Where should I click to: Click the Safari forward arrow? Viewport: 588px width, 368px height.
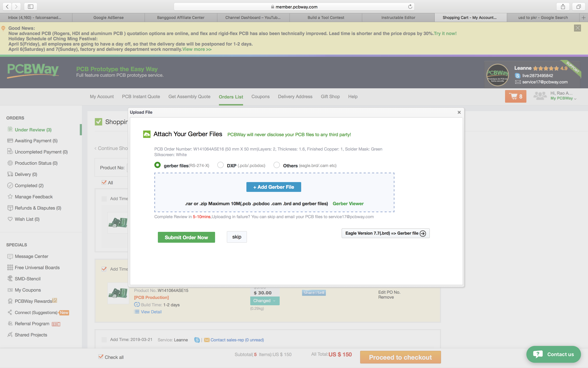(x=16, y=7)
